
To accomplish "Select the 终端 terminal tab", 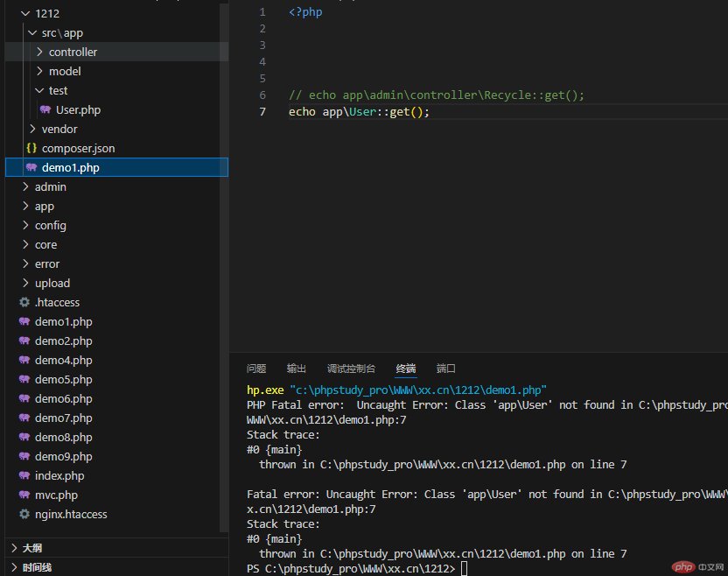I will (406, 369).
